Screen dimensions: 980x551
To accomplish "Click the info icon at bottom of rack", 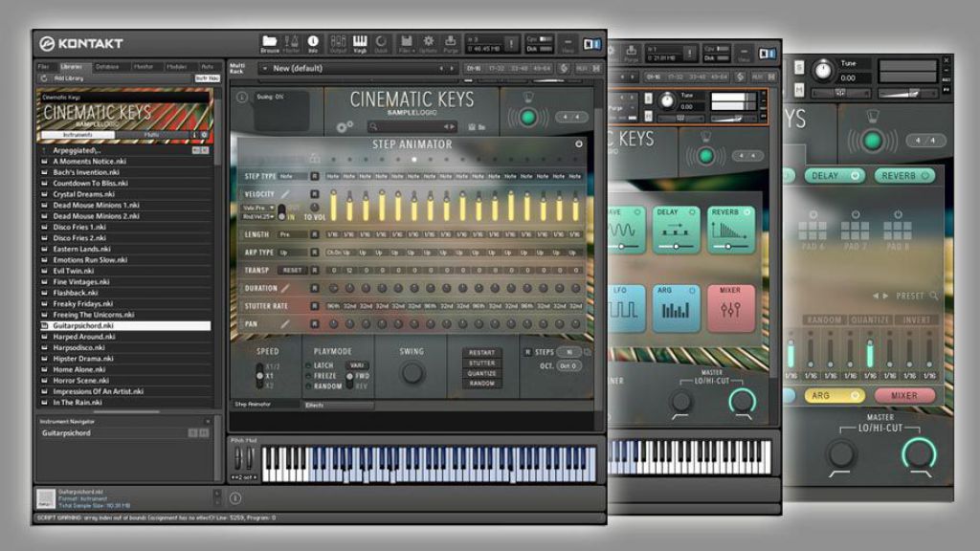I will pyautogui.click(x=235, y=497).
